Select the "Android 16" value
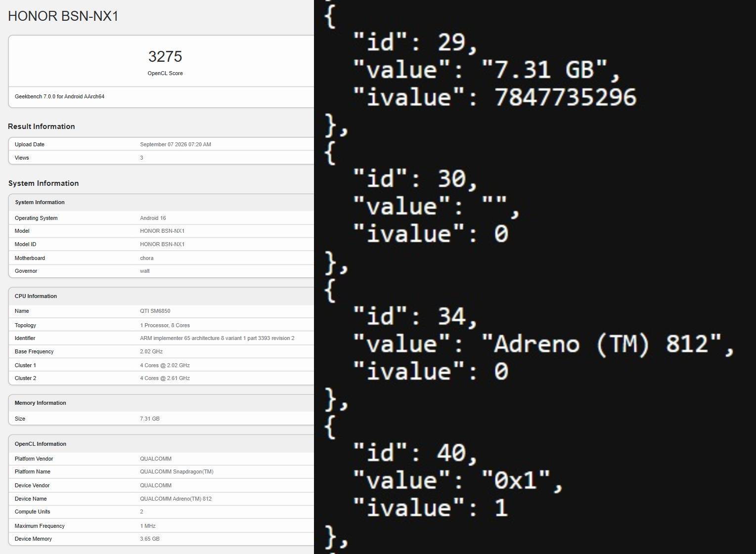The height and width of the screenshot is (554, 756). (153, 218)
